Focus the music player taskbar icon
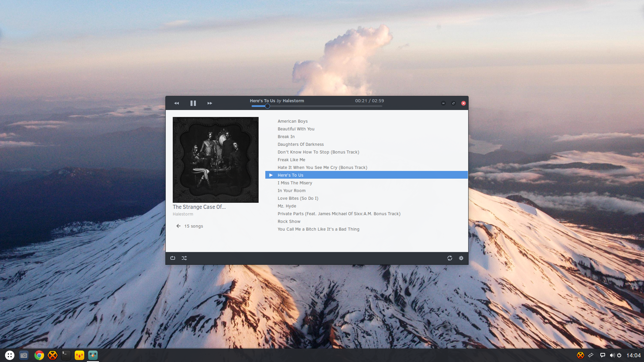This screenshot has width=644, height=362. pyautogui.click(x=93, y=355)
